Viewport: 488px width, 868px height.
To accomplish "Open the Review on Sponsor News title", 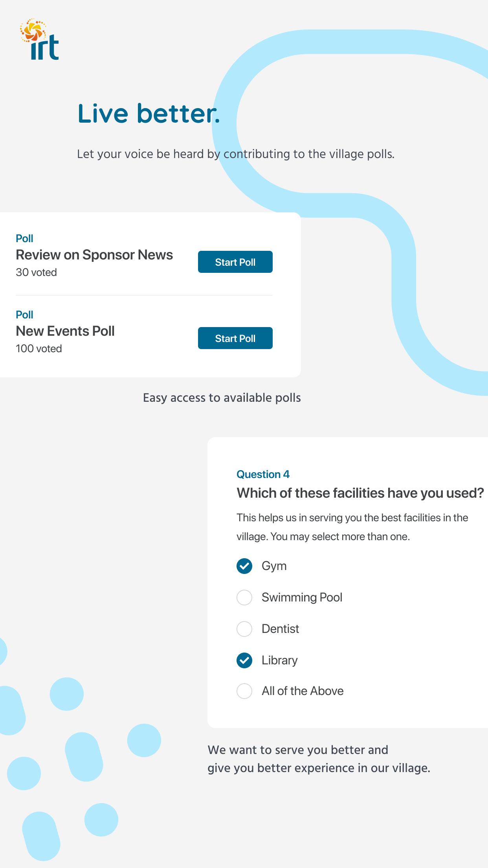I will tap(94, 255).
